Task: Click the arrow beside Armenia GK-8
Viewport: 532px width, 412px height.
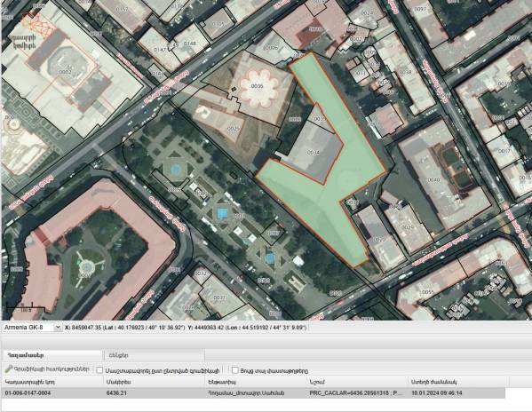Action: pos(58,328)
